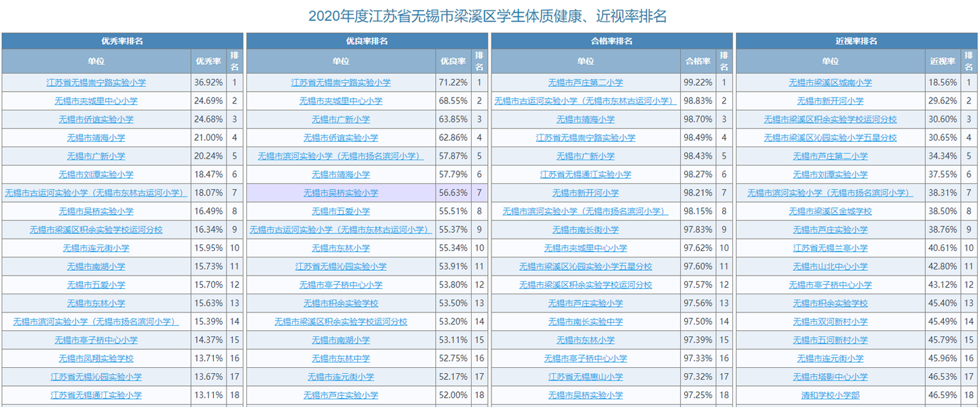Select the 18.56% cell
Screen dimensions: 980x407
coord(943,83)
